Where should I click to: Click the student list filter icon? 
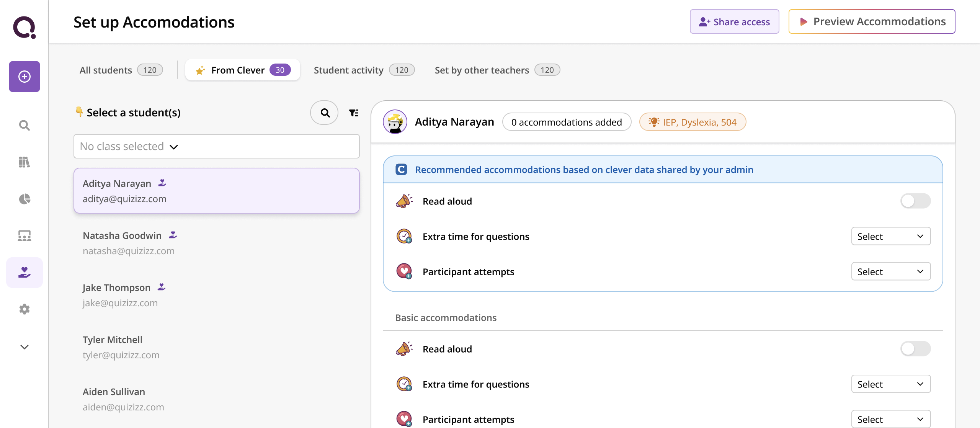click(354, 113)
